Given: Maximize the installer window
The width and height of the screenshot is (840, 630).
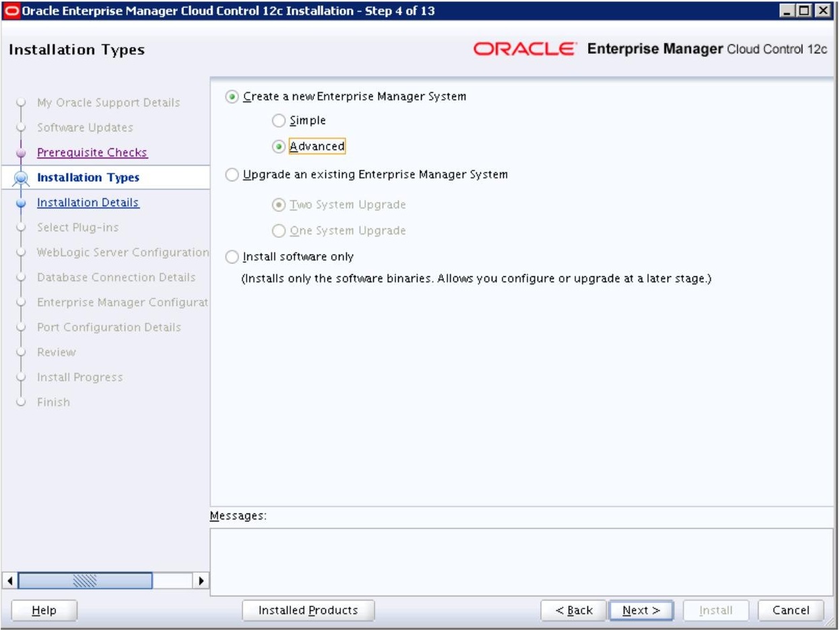Looking at the screenshot, I should [x=804, y=11].
